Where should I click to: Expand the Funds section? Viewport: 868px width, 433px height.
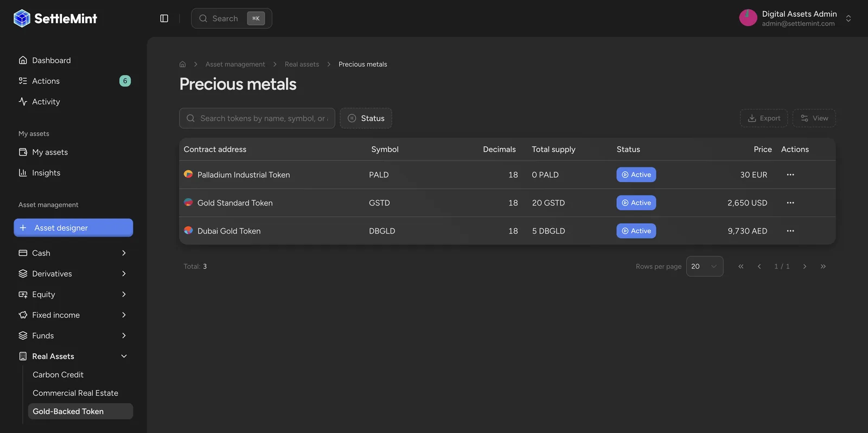coord(124,335)
